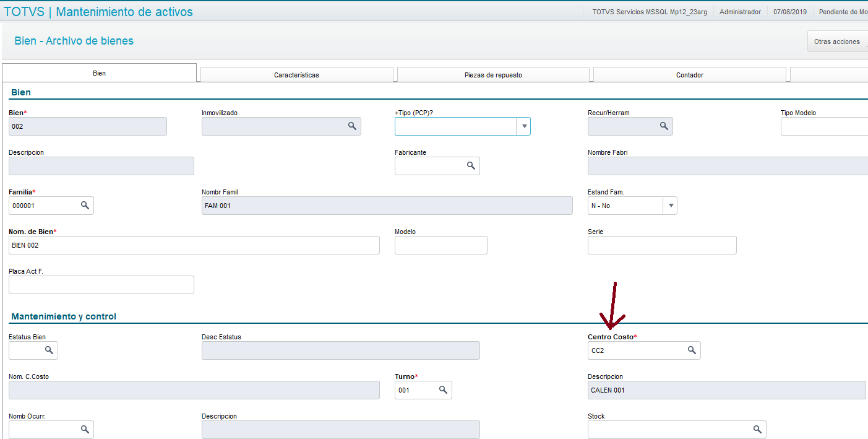
Task: Click the Descripcion field showing CALEN 001
Action: point(727,390)
